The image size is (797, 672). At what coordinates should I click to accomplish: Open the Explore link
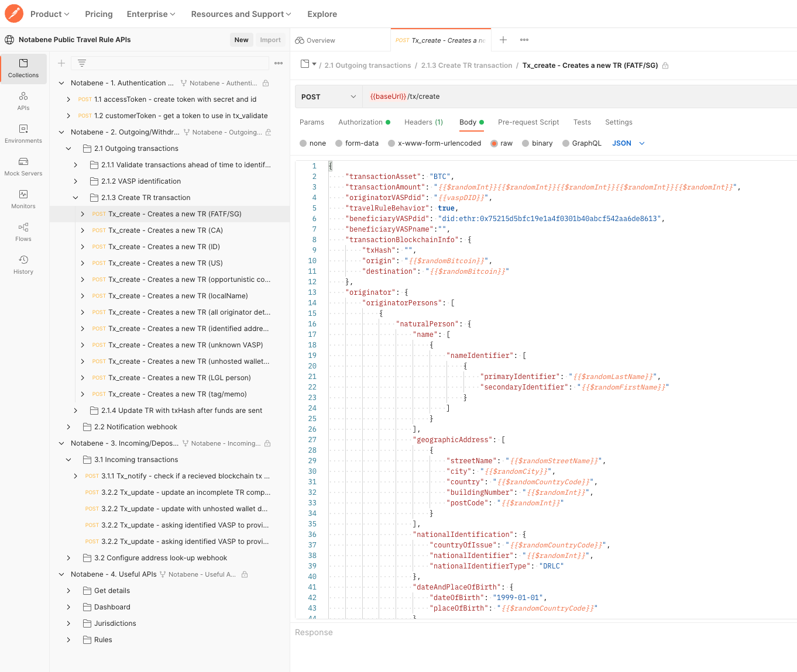pyautogui.click(x=322, y=14)
